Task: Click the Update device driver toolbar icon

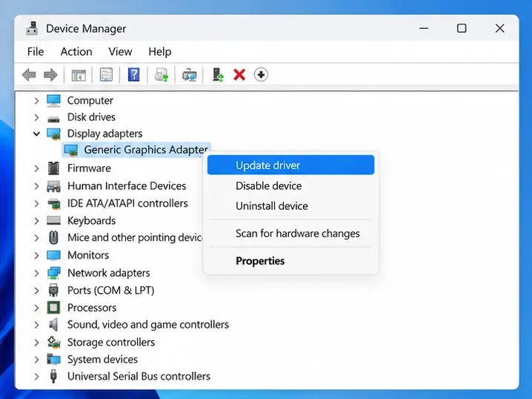Action: (x=218, y=75)
